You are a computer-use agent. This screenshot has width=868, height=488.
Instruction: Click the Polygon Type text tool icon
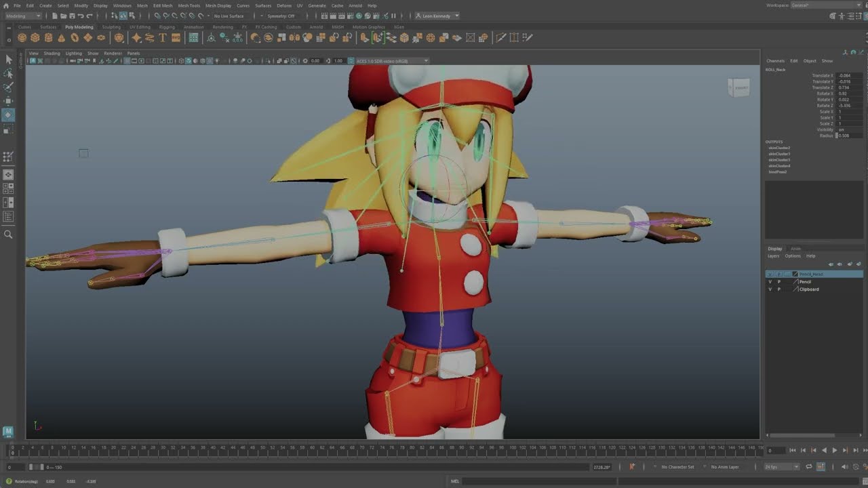click(163, 38)
